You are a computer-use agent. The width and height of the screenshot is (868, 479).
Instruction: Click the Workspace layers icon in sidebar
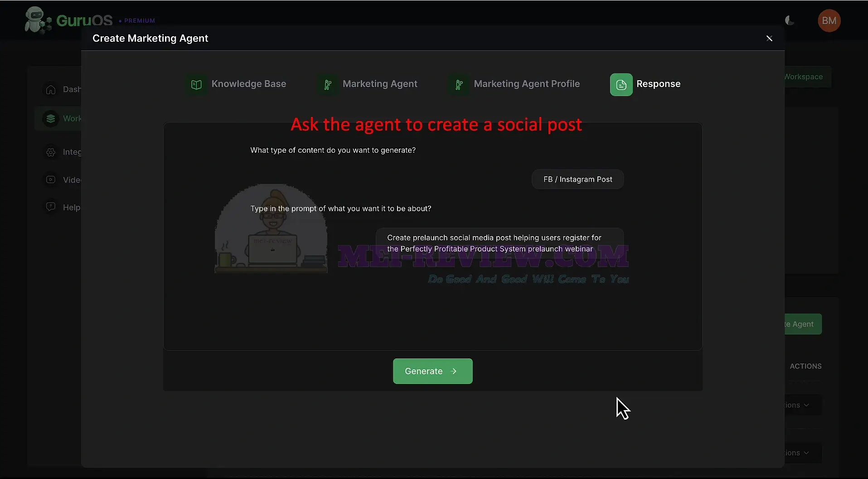51,118
